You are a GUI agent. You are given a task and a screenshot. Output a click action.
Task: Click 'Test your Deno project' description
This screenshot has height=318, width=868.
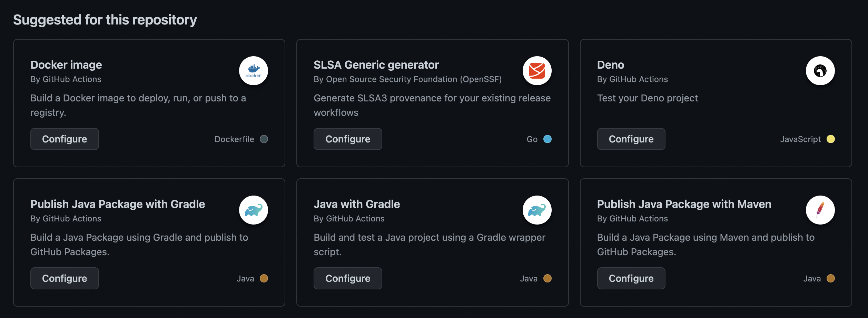648,98
